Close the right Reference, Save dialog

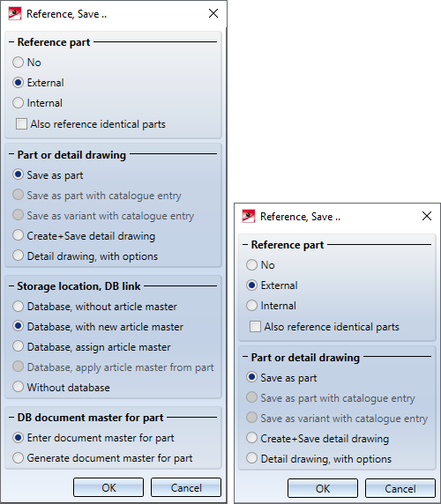point(427,216)
